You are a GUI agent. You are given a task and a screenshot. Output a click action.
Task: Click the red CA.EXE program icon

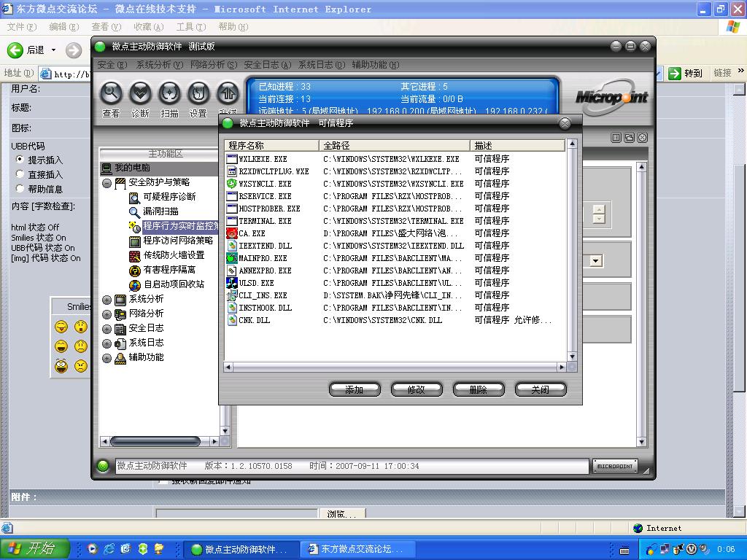click(232, 233)
